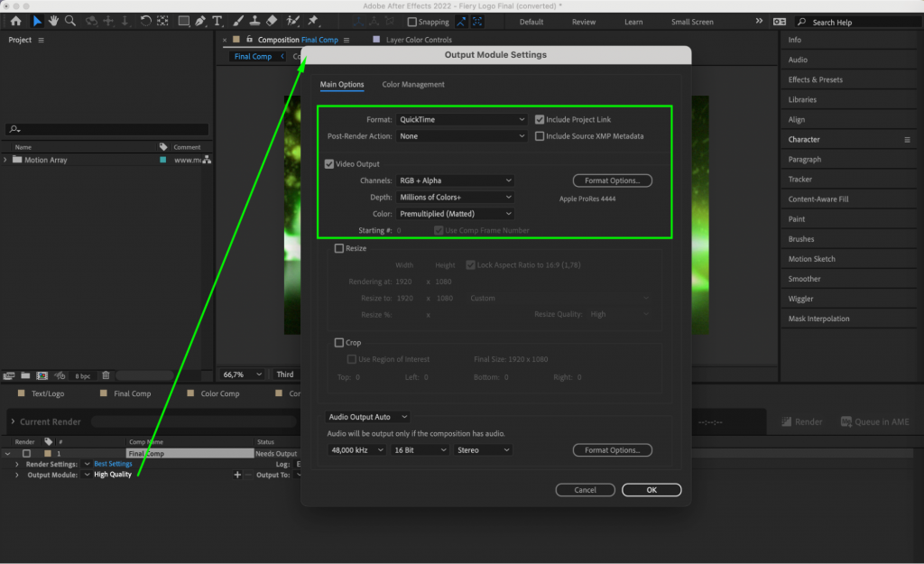Open the Audio Output Auto dropdown
The width and height of the screenshot is (924, 564).
(367, 417)
